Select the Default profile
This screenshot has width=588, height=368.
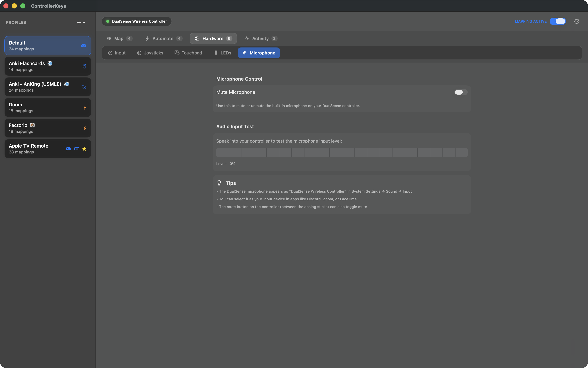[x=48, y=46]
